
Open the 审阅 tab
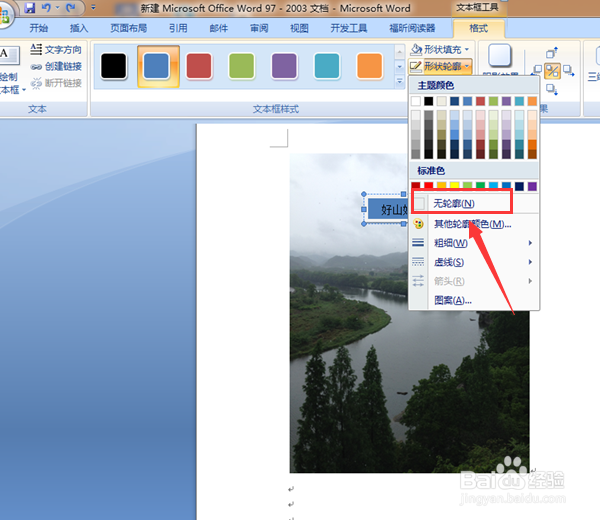[x=259, y=28]
